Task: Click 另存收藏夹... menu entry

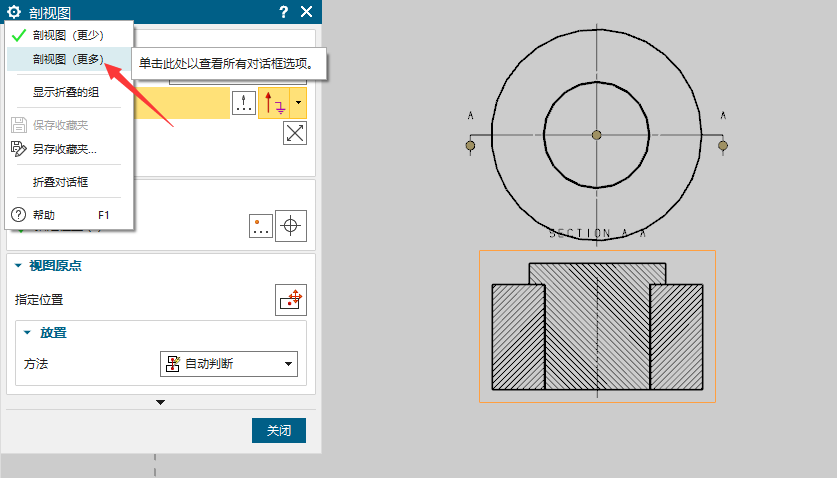Action: tap(64, 150)
